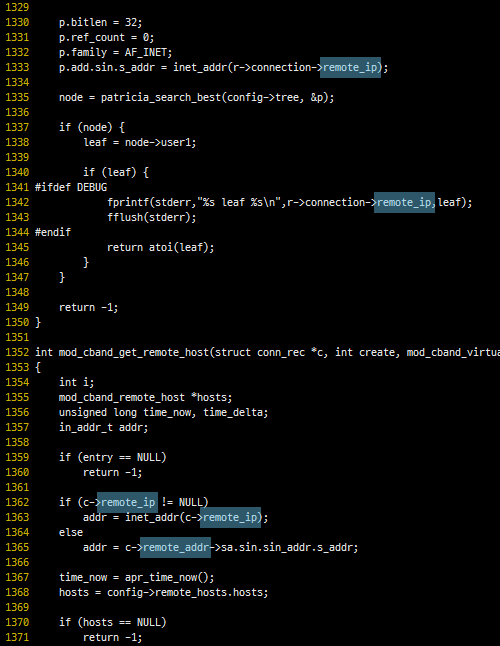Click the '#endif' directive

coord(53,232)
